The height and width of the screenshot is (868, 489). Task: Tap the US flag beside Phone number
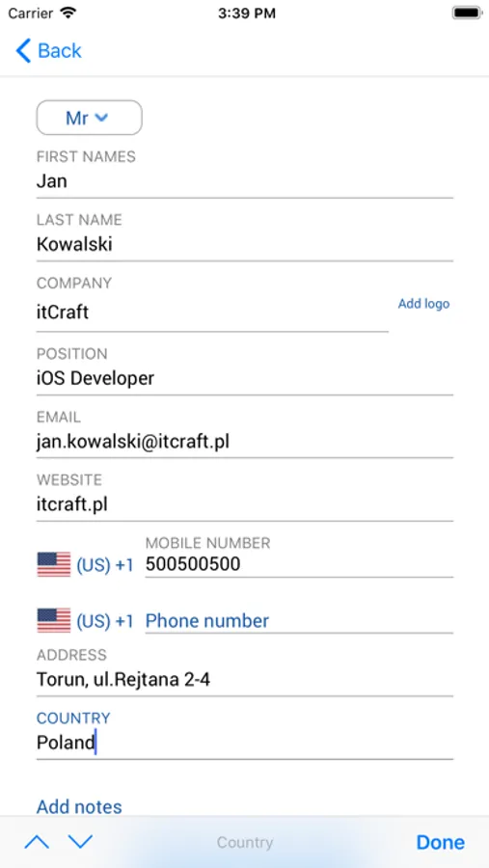(54, 620)
